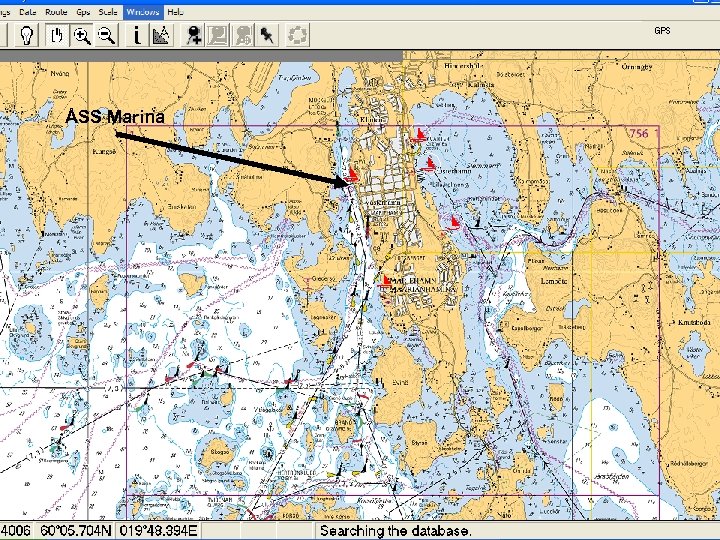Open the Data menu

click(28, 12)
